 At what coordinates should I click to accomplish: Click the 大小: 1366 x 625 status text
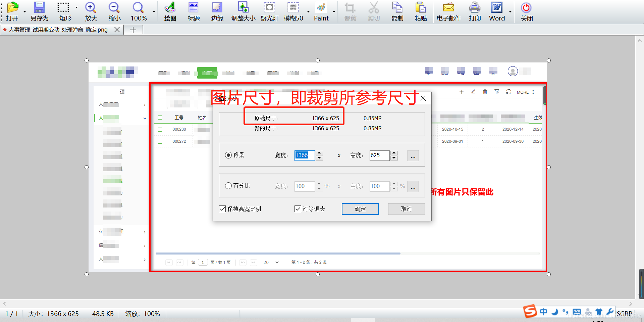53,314
